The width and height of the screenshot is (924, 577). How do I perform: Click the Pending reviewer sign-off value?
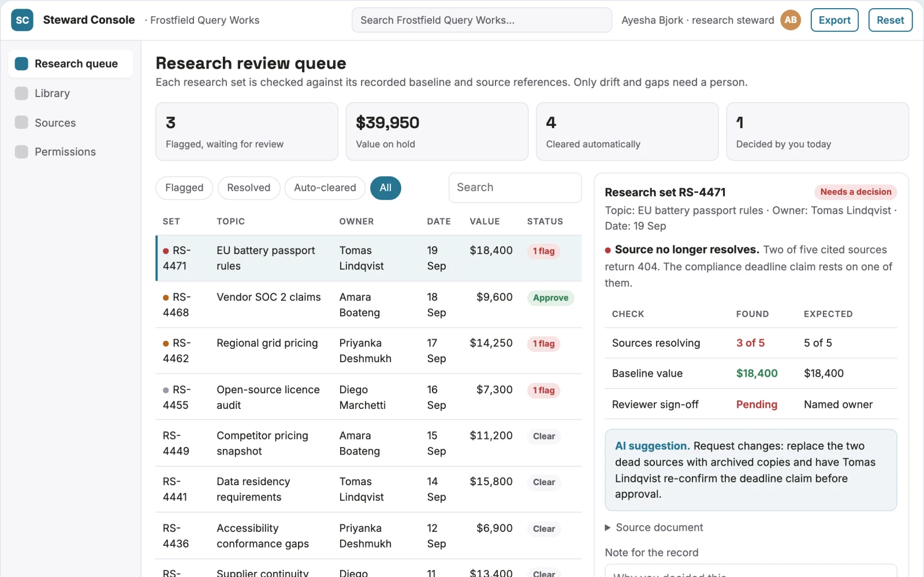click(x=757, y=404)
